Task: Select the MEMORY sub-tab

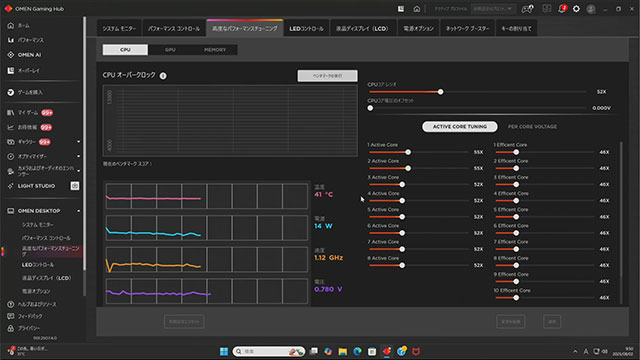Action: [215, 50]
